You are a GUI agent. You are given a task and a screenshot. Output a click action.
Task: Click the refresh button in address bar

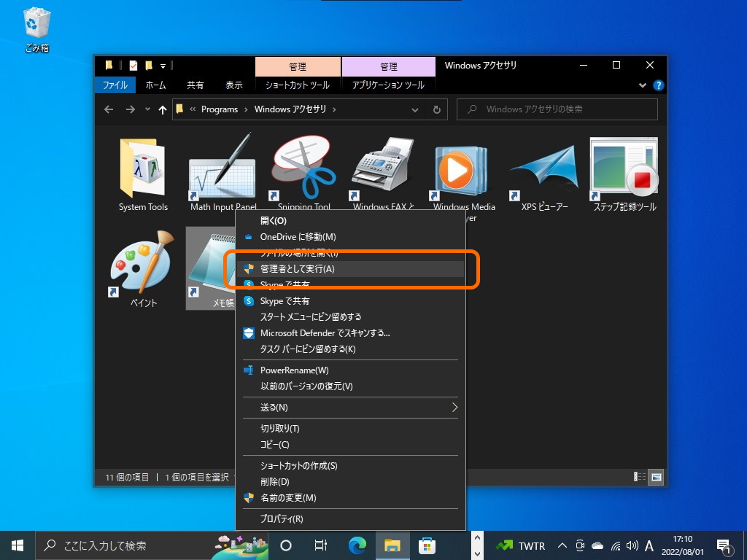tap(436, 109)
